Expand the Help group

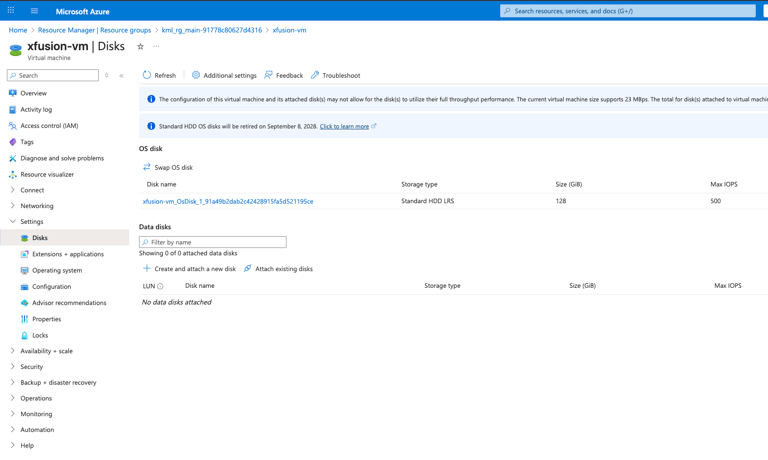pos(27,445)
